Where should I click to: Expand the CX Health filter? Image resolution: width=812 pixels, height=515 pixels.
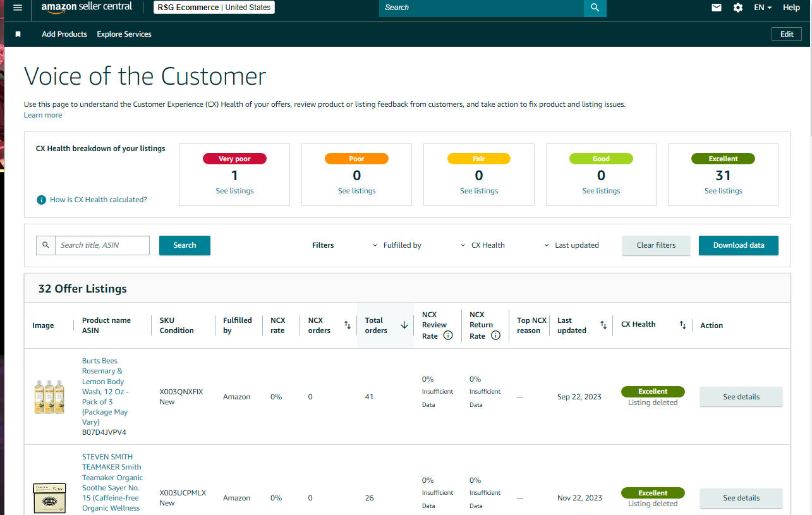point(483,245)
